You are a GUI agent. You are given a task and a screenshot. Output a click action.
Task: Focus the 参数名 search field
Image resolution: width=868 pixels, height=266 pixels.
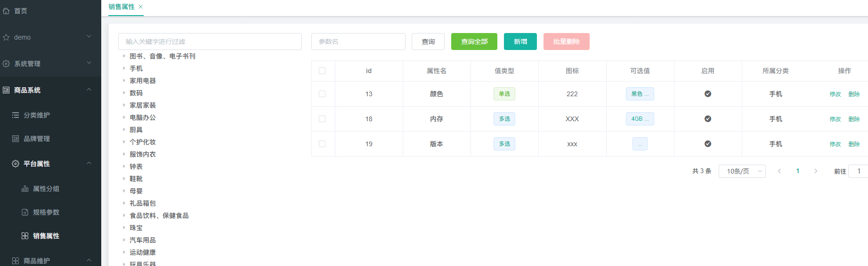click(x=358, y=42)
